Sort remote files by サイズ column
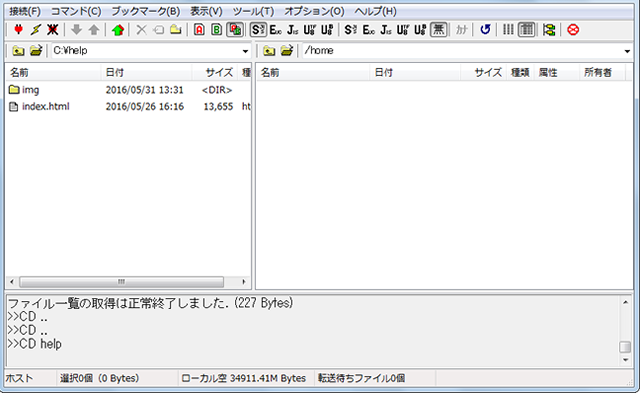The height and width of the screenshot is (393, 640). 484,73
